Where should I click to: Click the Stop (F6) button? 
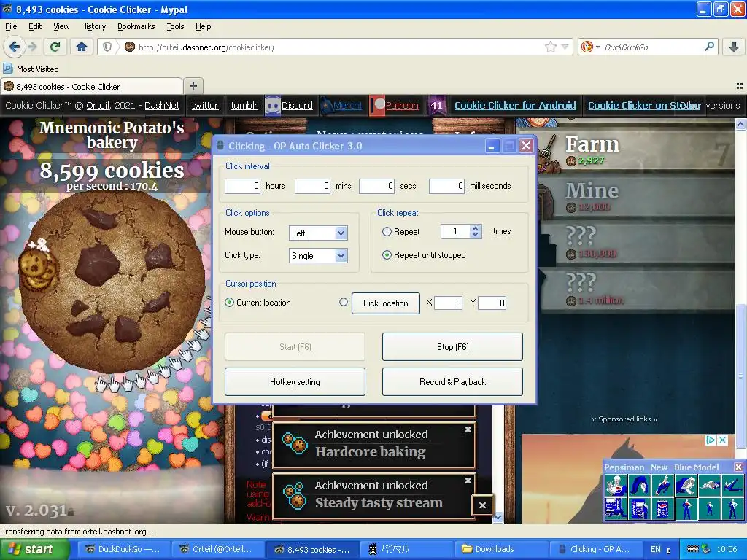click(x=452, y=346)
